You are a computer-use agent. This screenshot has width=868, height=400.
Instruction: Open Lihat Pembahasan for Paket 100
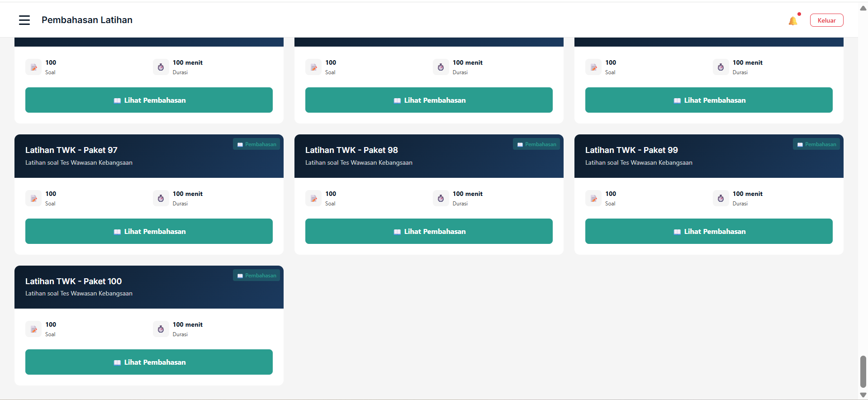click(x=149, y=362)
